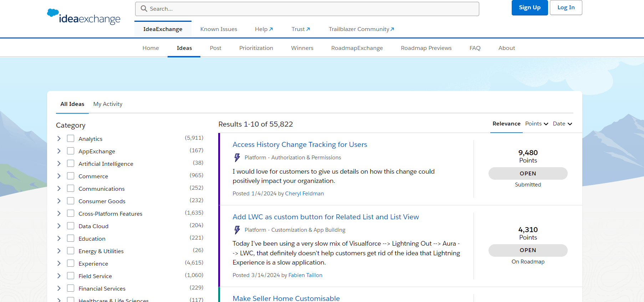Click into the Search input field

pos(307,9)
